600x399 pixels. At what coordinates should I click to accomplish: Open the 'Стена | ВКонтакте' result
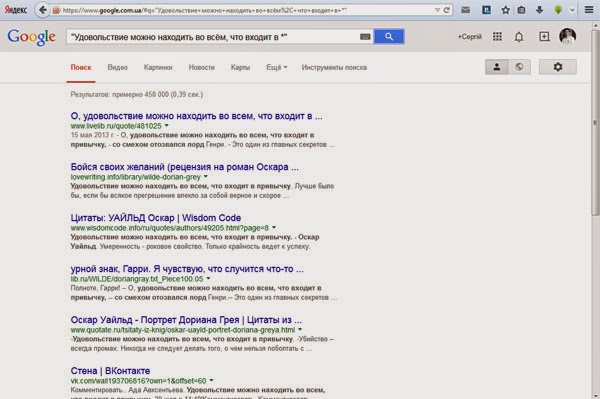point(110,371)
